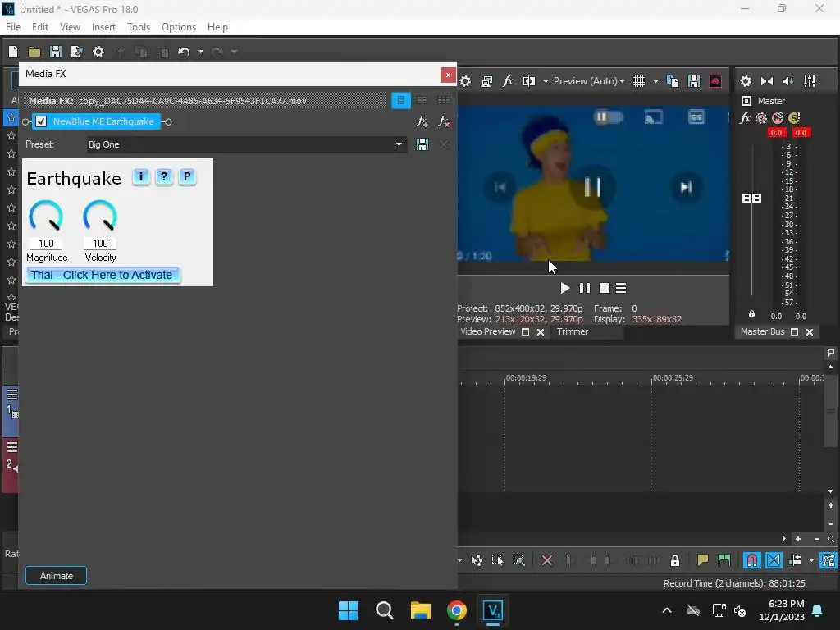The height and width of the screenshot is (630, 840).
Task: Click the Velocity value field 100
Action: [x=100, y=243]
